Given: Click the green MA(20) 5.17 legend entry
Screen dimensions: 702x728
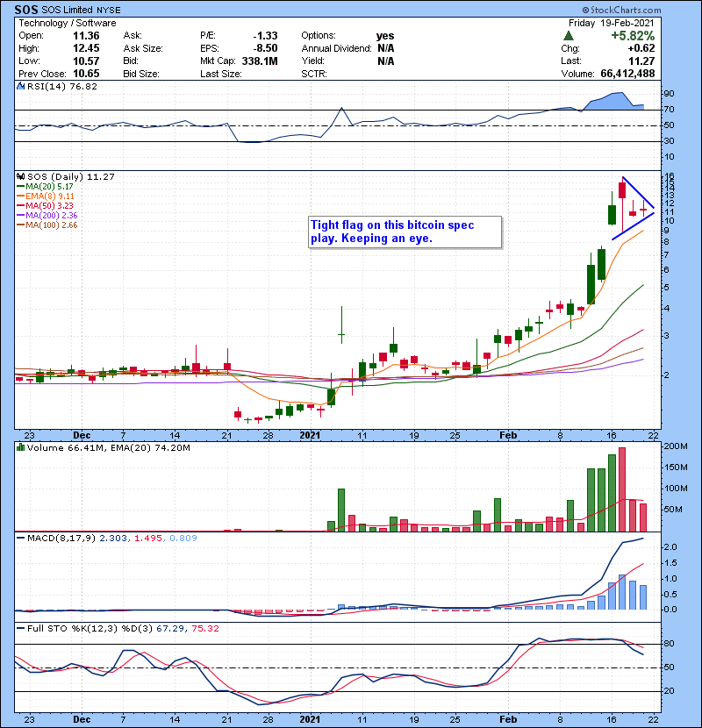Looking at the screenshot, I should pyautogui.click(x=46, y=186).
